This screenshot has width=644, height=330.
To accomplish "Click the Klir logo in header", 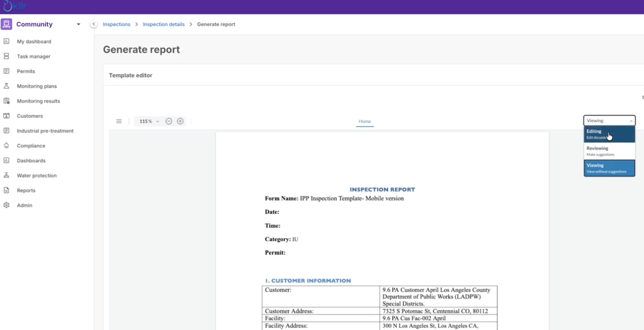I will (14, 6).
